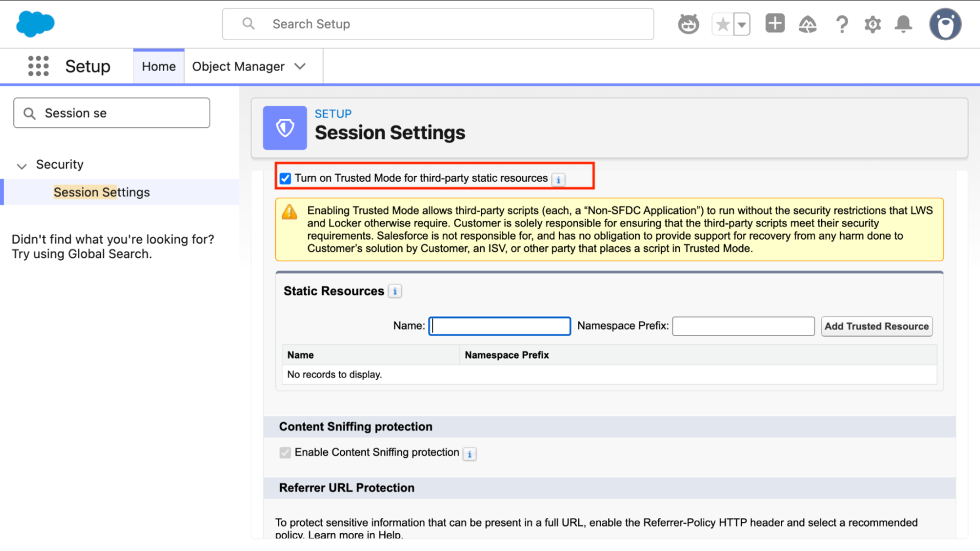Open the notifications bell
Viewport: 980px width, 551px height.
click(x=903, y=24)
